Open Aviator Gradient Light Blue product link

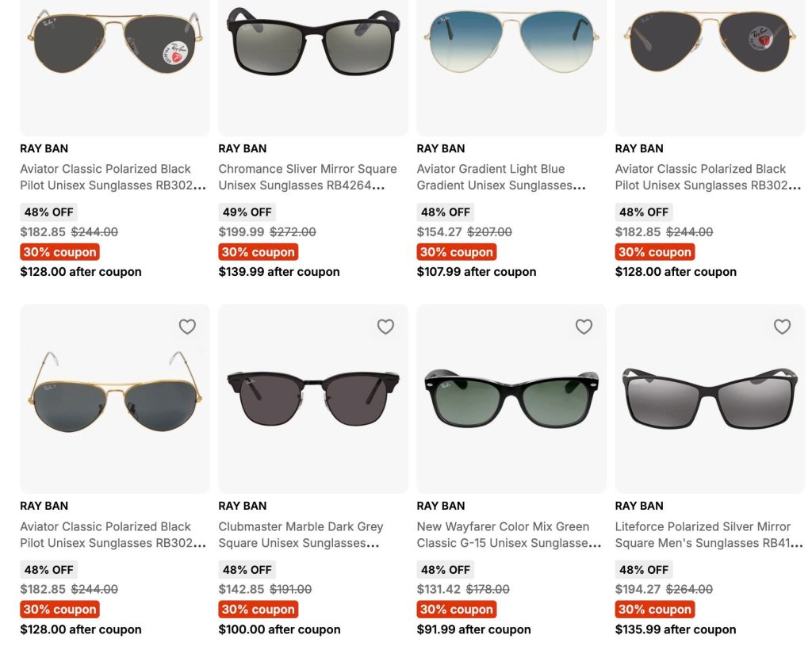point(501,177)
